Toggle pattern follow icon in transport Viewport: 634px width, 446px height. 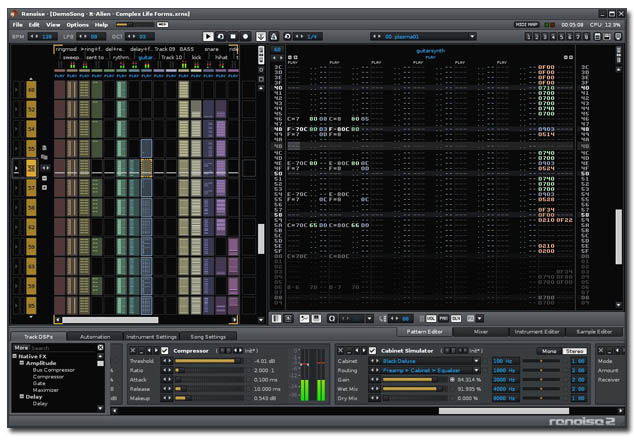261,36
